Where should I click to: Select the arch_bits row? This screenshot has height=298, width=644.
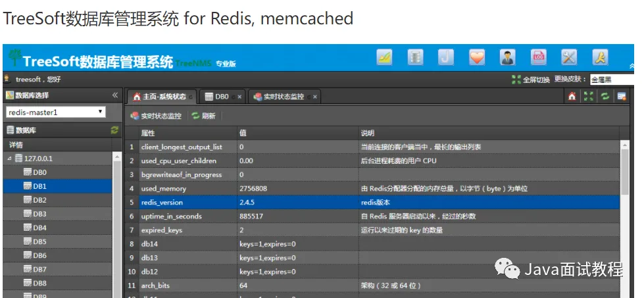click(x=372, y=286)
